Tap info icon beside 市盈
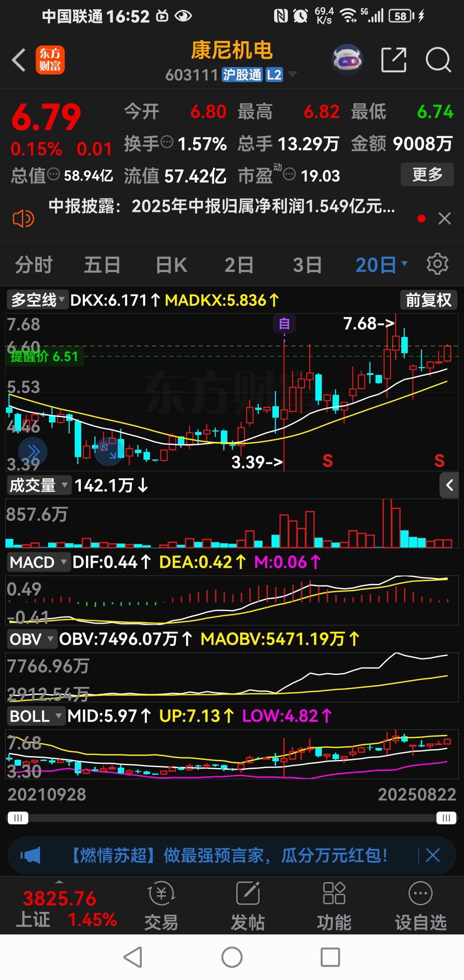Image resolution: width=464 pixels, height=980 pixels. tap(290, 174)
